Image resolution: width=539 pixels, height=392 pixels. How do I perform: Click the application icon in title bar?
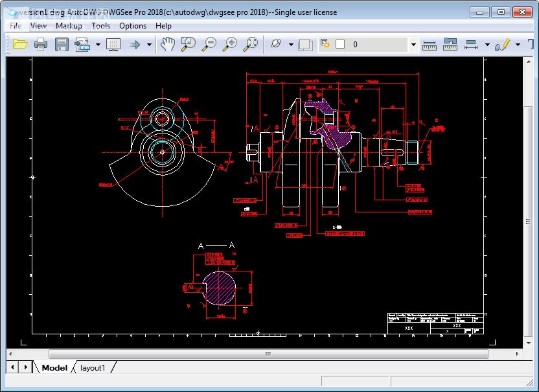pos(12,12)
